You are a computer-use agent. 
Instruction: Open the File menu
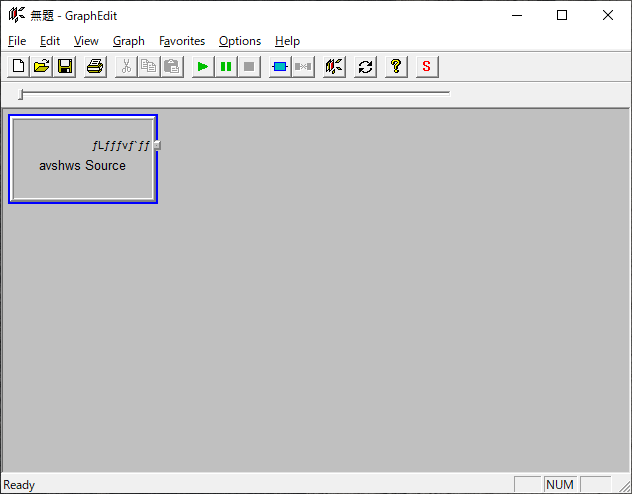pyautogui.click(x=17, y=41)
